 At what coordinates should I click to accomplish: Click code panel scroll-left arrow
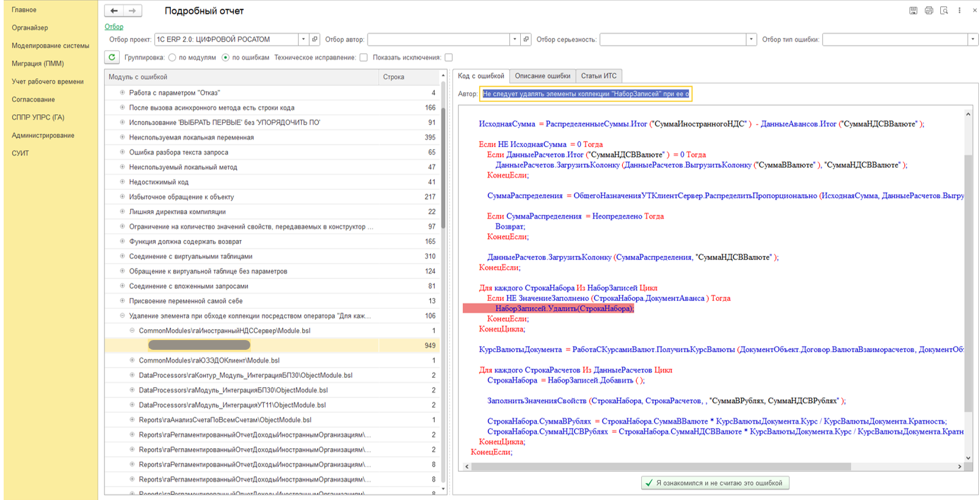tap(467, 466)
